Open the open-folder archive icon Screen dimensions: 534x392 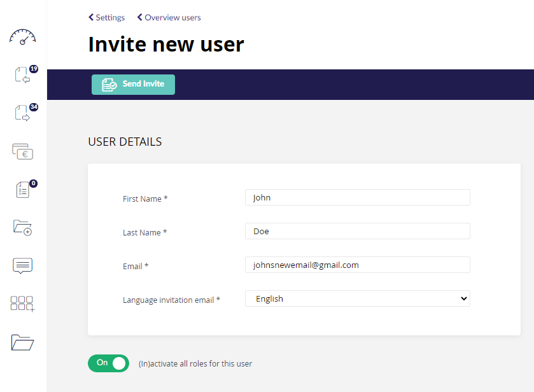coord(22,342)
